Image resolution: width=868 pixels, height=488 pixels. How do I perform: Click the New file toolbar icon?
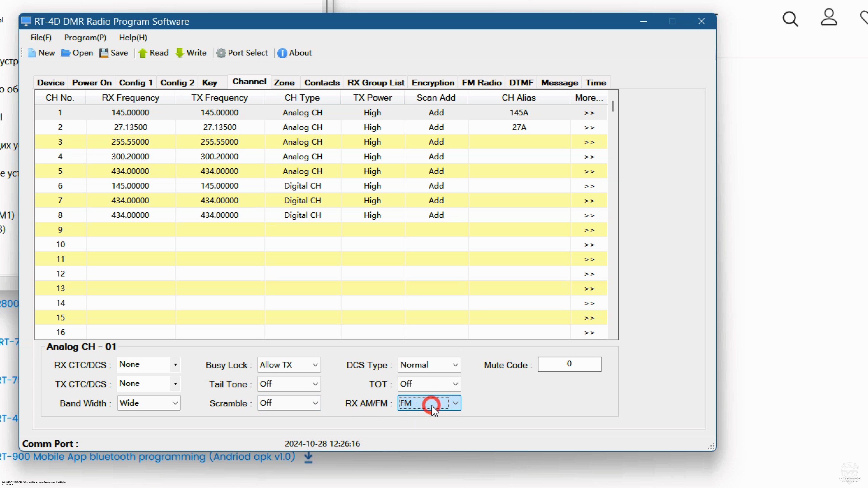32,53
